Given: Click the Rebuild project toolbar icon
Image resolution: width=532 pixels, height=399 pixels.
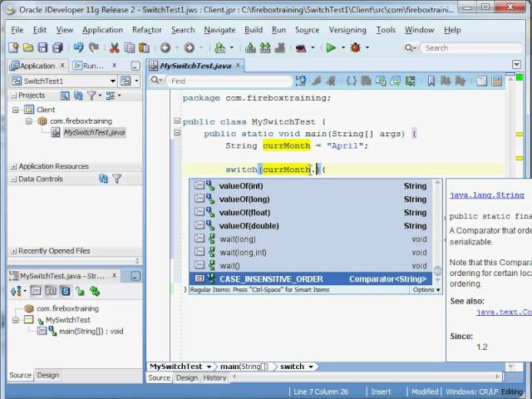Looking at the screenshot, I should [x=265, y=48].
